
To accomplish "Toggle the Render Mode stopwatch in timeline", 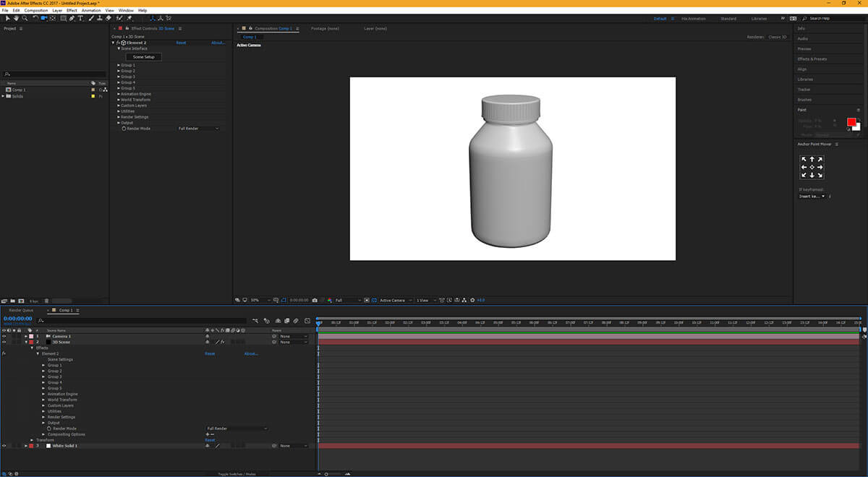I will (49, 429).
